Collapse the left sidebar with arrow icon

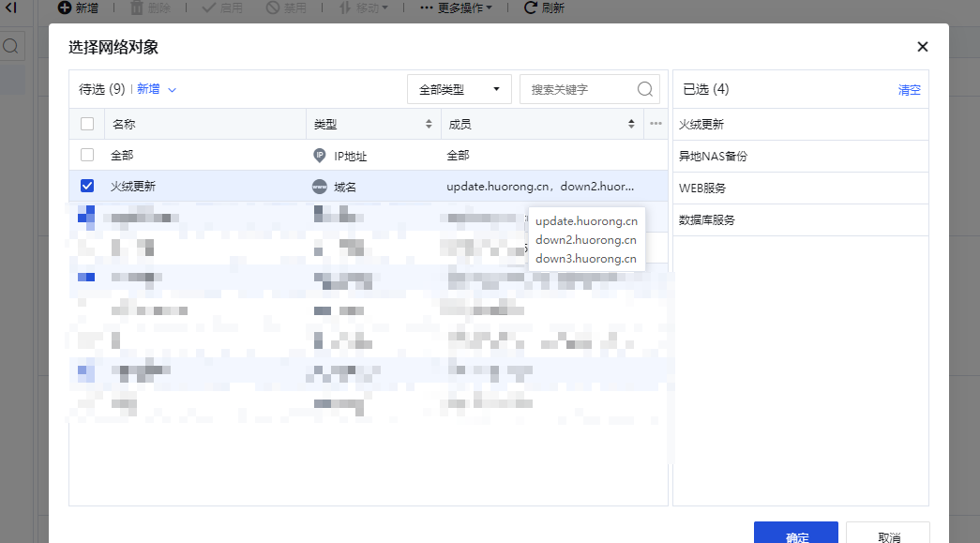(x=10, y=8)
